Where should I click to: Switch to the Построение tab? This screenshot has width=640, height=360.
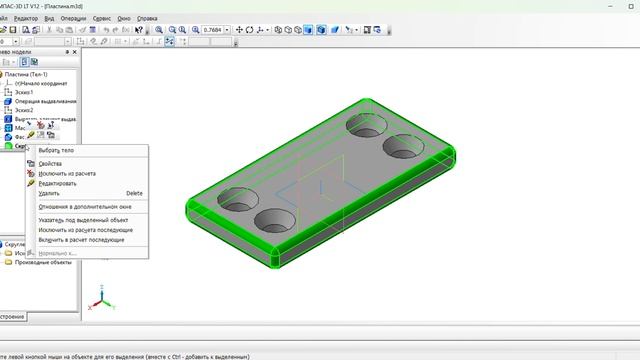13,317
